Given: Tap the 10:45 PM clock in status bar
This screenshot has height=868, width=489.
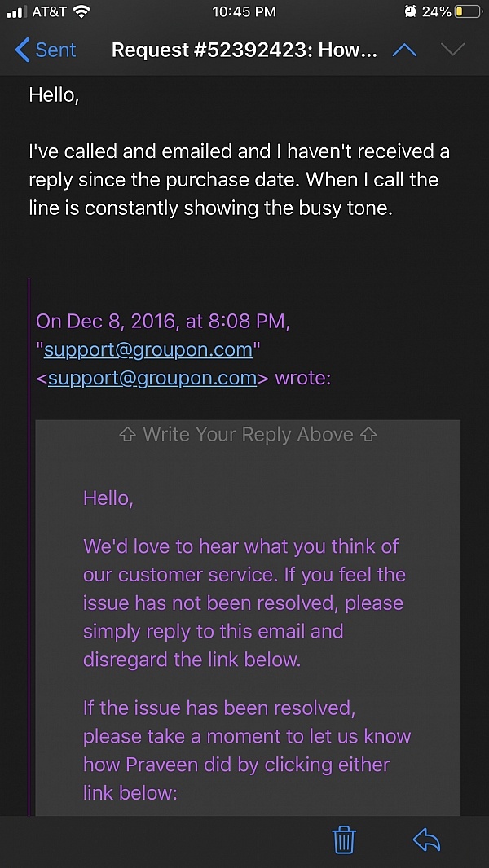Looking at the screenshot, I should [244, 11].
